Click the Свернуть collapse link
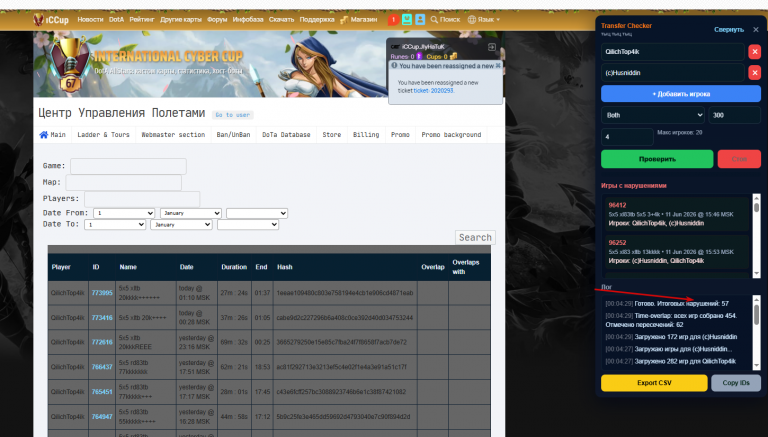This screenshot has height=437, width=768. coord(729,29)
